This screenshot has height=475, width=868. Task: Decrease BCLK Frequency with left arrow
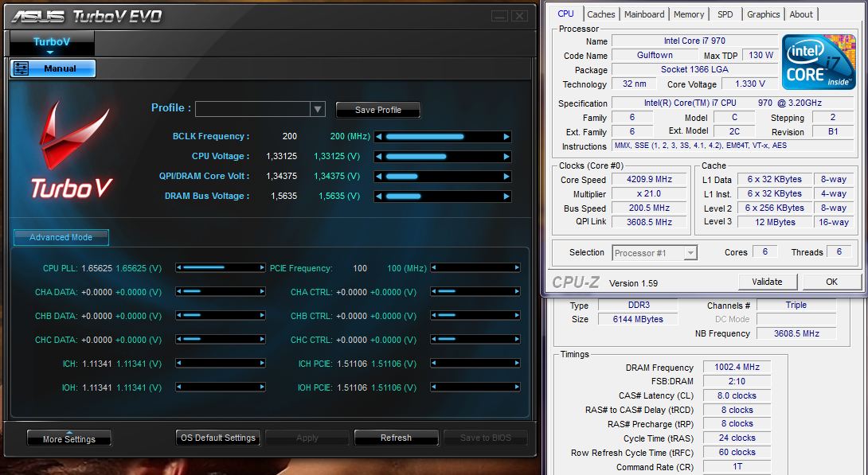tap(378, 137)
